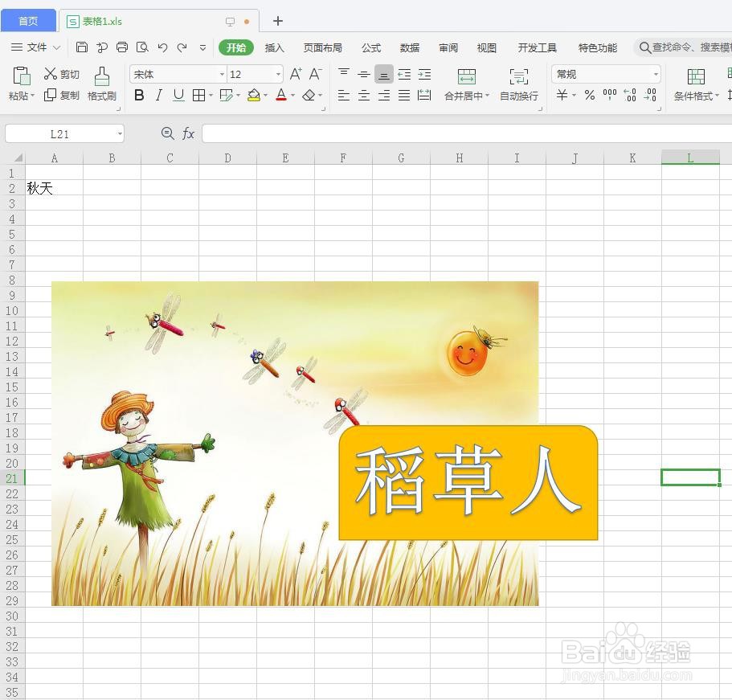Activate the Format Painter (格式刷)
The height and width of the screenshot is (700, 732).
tap(102, 84)
